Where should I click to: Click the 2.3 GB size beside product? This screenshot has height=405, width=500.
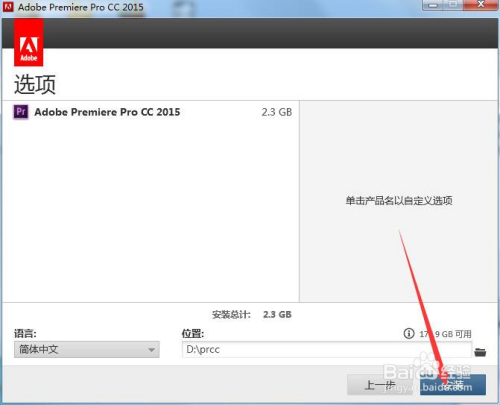pos(276,112)
